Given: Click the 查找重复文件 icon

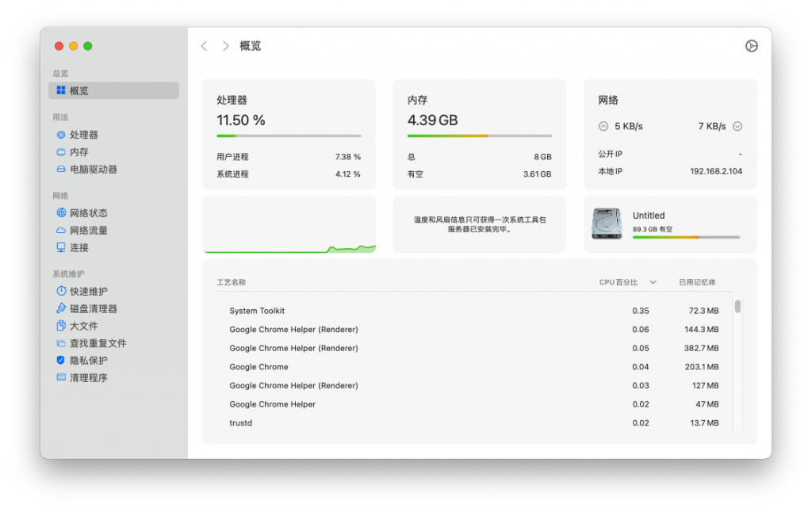Looking at the screenshot, I should pyautogui.click(x=60, y=342).
